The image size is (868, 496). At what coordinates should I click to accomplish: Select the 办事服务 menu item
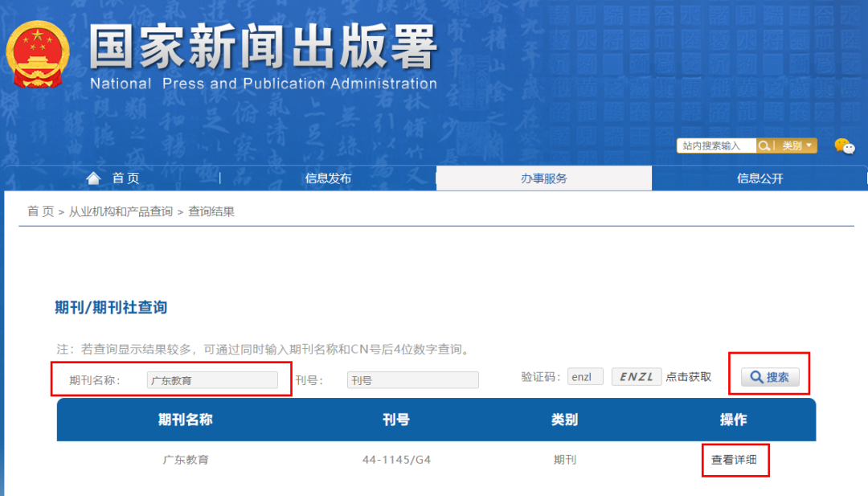click(543, 178)
